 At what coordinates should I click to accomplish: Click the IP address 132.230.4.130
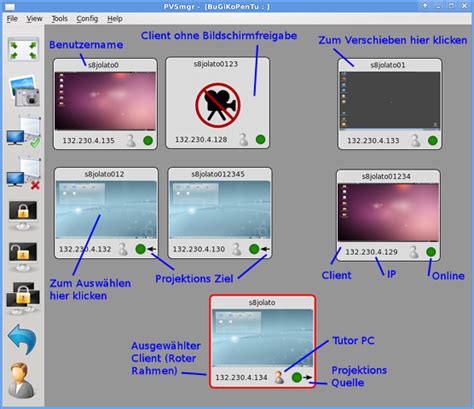coord(199,249)
